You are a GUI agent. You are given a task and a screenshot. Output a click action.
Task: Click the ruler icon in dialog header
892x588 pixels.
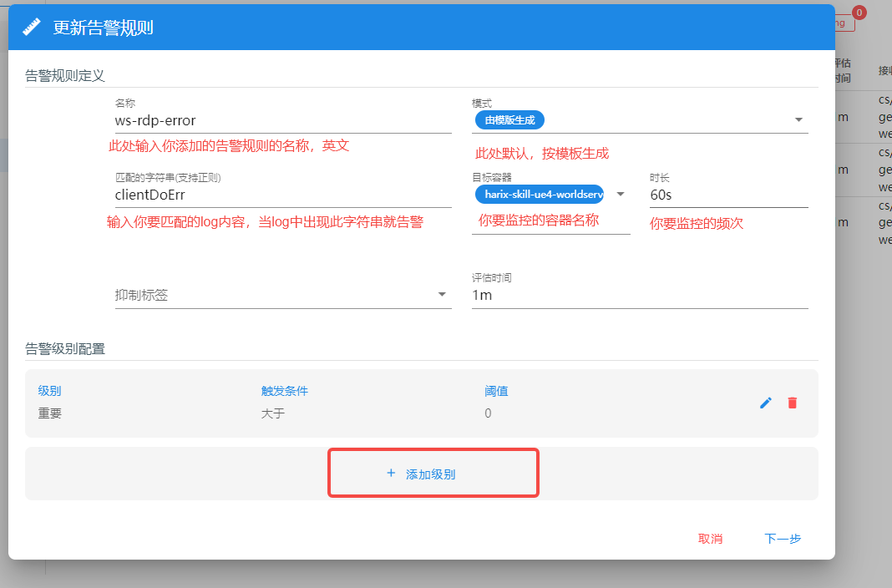32,28
